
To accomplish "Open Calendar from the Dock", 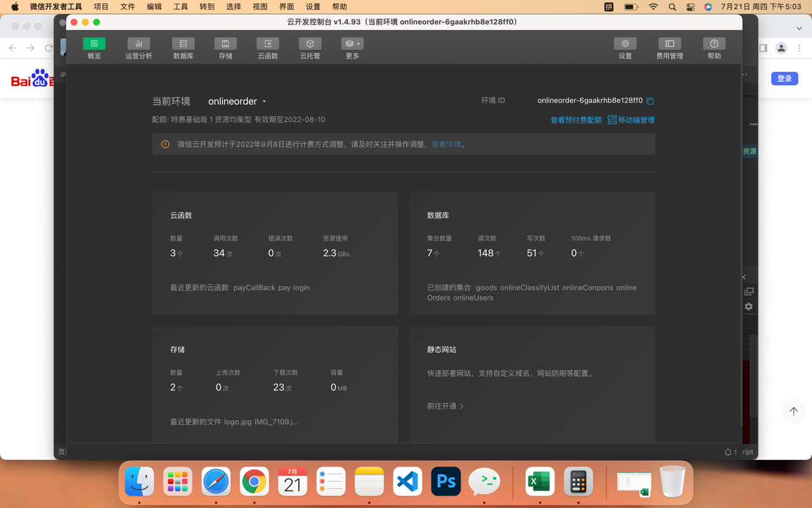I will coord(292,481).
